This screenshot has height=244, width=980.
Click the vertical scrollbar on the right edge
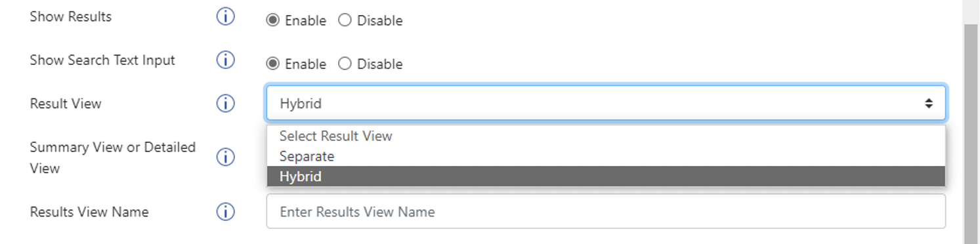pyautogui.click(x=971, y=131)
